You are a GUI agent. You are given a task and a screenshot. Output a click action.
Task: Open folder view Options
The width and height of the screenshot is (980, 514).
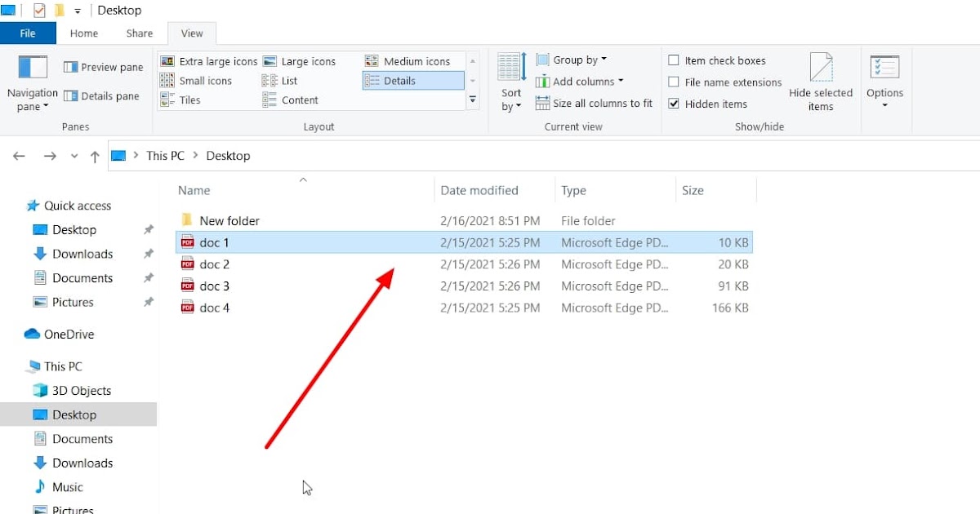pyautogui.click(x=884, y=82)
